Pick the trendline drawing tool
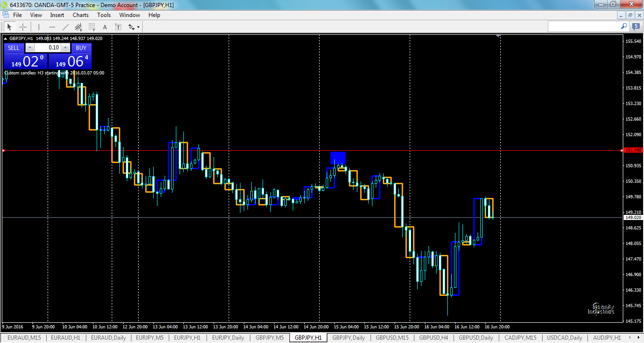 (65, 26)
